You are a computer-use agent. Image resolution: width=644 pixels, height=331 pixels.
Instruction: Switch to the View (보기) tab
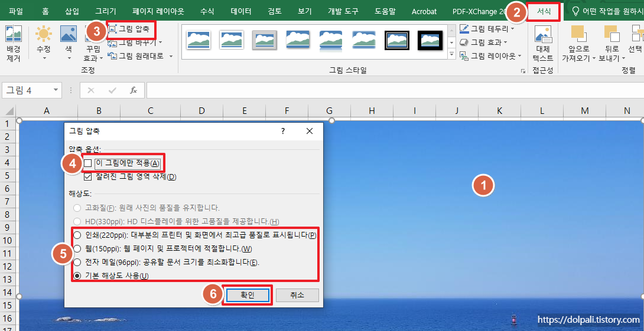(305, 11)
